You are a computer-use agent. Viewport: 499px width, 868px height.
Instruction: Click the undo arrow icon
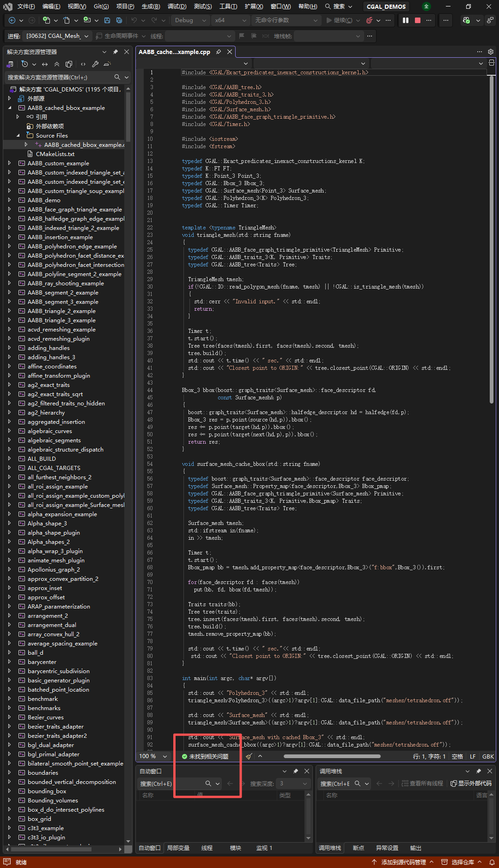(x=134, y=20)
